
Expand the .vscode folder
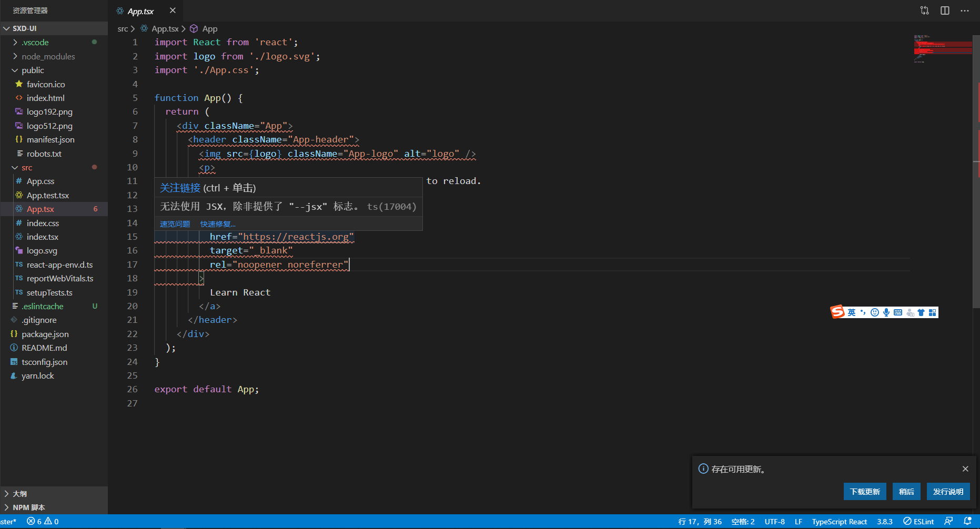click(54, 42)
